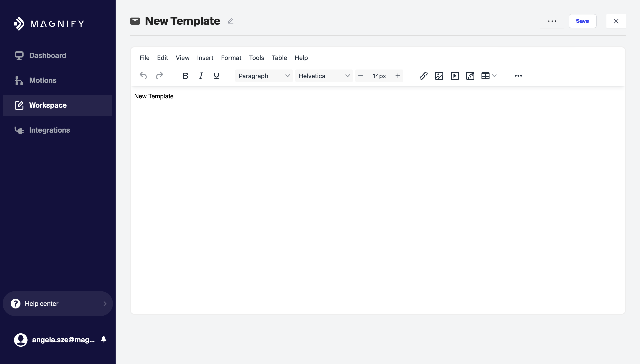The width and height of the screenshot is (640, 364).
Task: Click the insert template icon
Action: coord(470,76)
